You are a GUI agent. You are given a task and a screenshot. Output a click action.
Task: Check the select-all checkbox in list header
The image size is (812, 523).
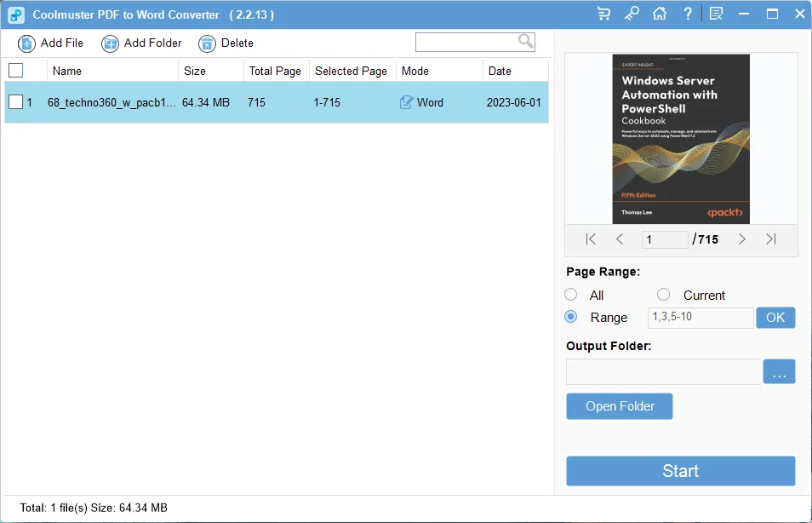coord(14,71)
